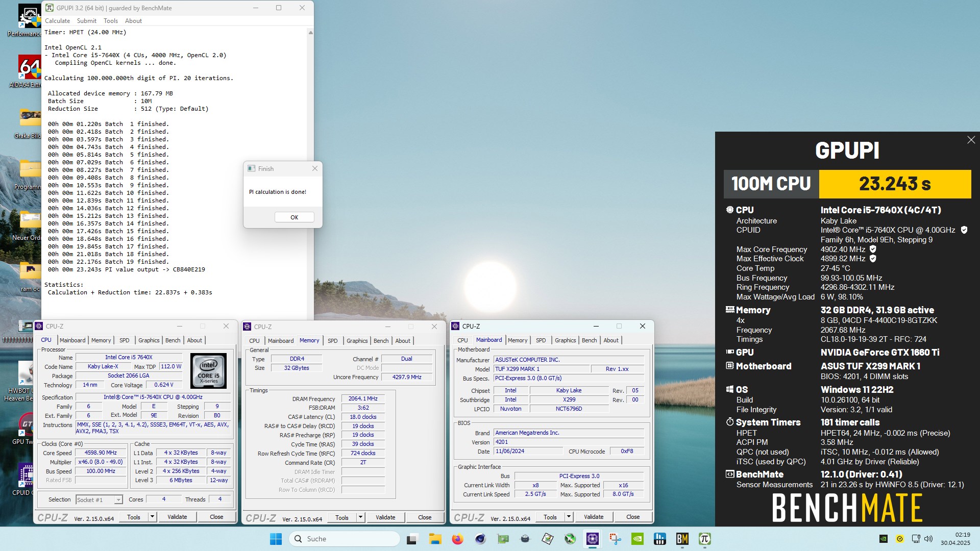Open the Windows Start menu
This screenshot has width=980, height=551.
[x=276, y=539]
